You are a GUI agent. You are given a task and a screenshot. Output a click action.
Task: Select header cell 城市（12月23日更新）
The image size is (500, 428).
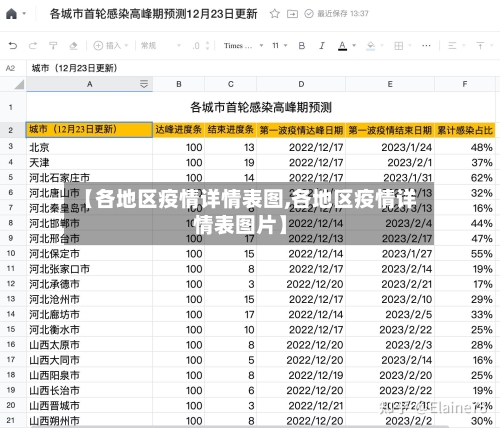coord(89,130)
